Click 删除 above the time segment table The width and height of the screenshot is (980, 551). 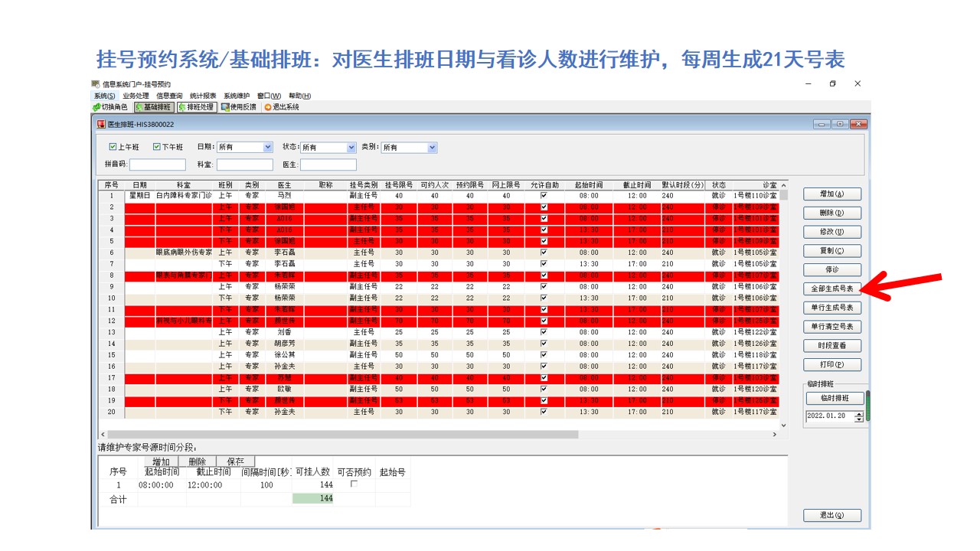coord(198,461)
